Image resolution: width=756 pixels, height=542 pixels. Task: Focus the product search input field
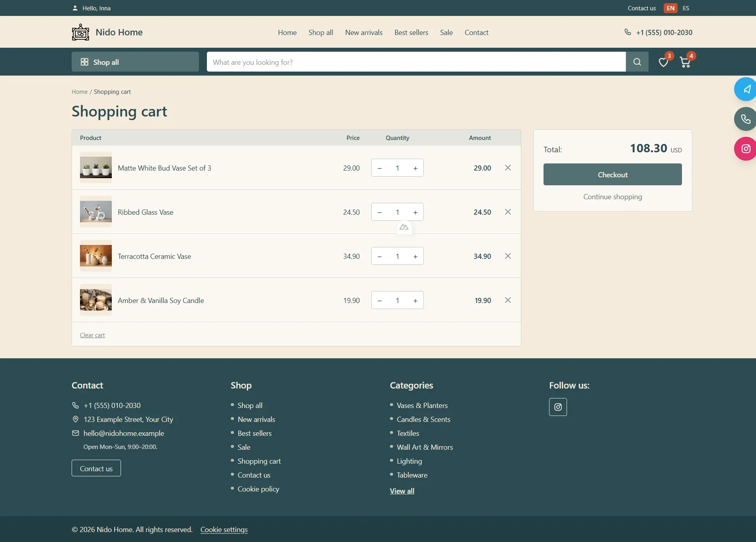click(416, 62)
